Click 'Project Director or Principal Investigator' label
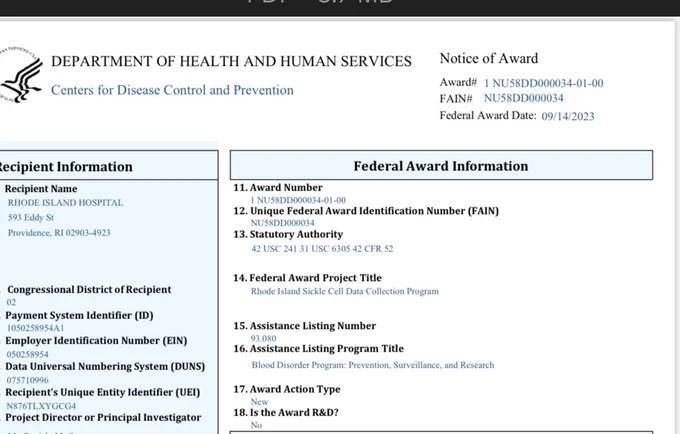This screenshot has height=434, width=680. point(103,418)
